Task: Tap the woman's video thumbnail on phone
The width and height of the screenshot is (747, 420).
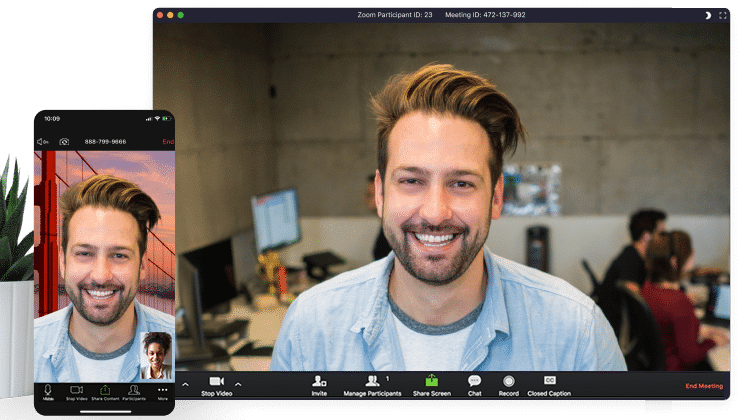Action: (156, 356)
